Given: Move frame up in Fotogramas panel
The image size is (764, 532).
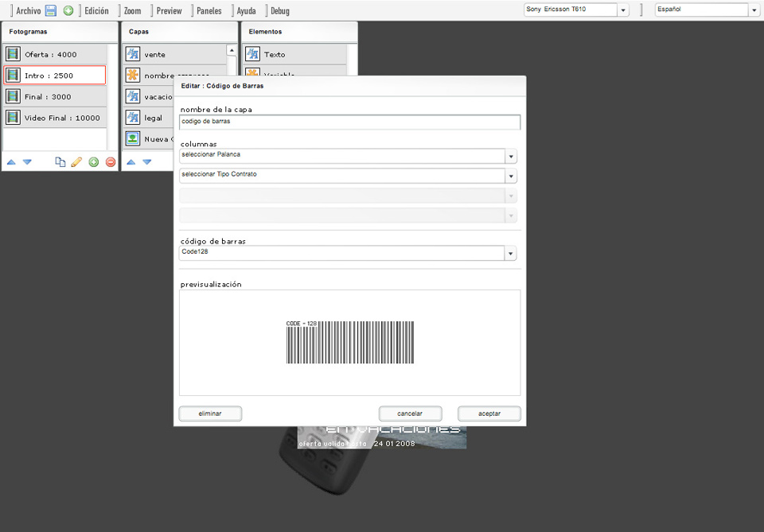Looking at the screenshot, I should pos(11,162).
